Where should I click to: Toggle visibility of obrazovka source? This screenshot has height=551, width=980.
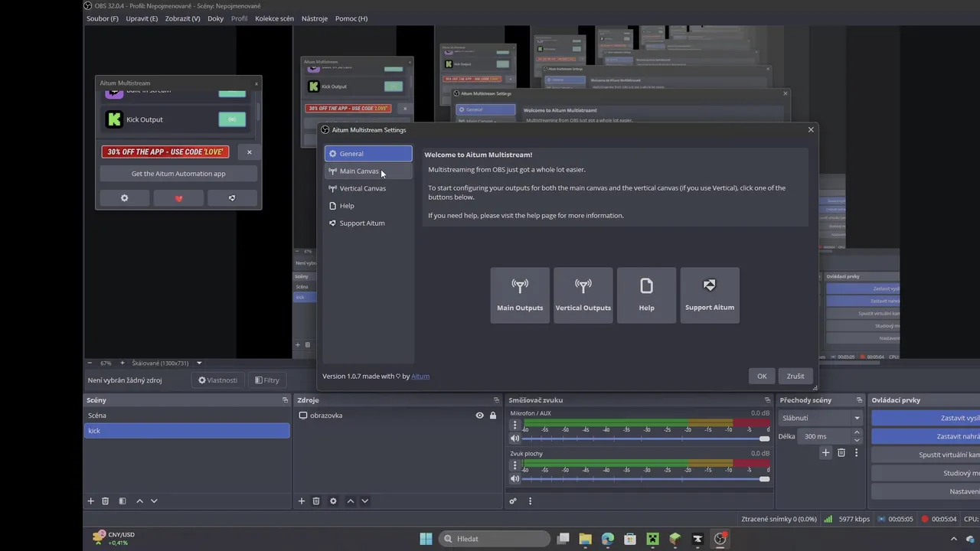480,416
